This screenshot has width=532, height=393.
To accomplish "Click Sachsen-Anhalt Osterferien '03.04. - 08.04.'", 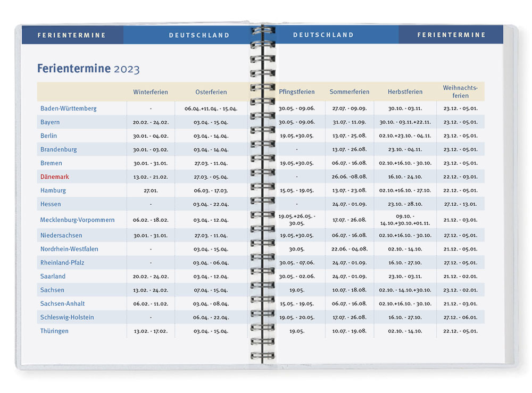I will [x=211, y=304].
